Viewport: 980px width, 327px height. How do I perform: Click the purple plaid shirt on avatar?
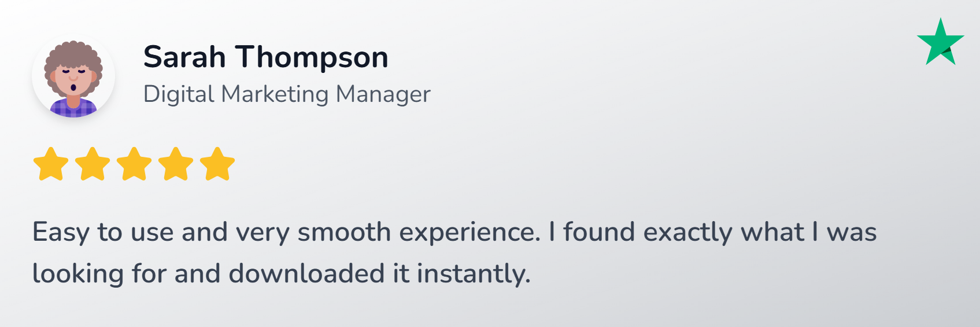click(73, 108)
